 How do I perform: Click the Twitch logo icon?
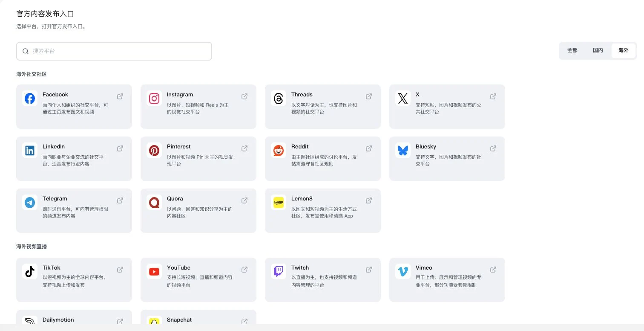click(x=279, y=272)
